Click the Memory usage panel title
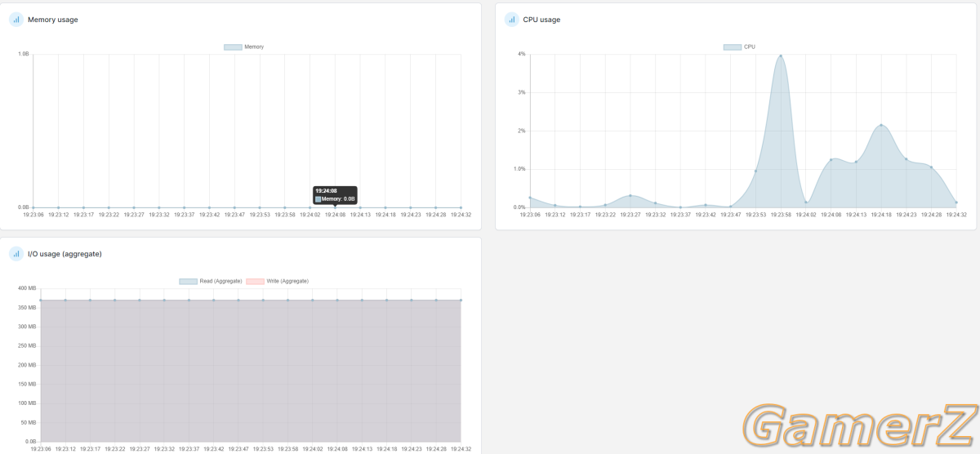 53,20
